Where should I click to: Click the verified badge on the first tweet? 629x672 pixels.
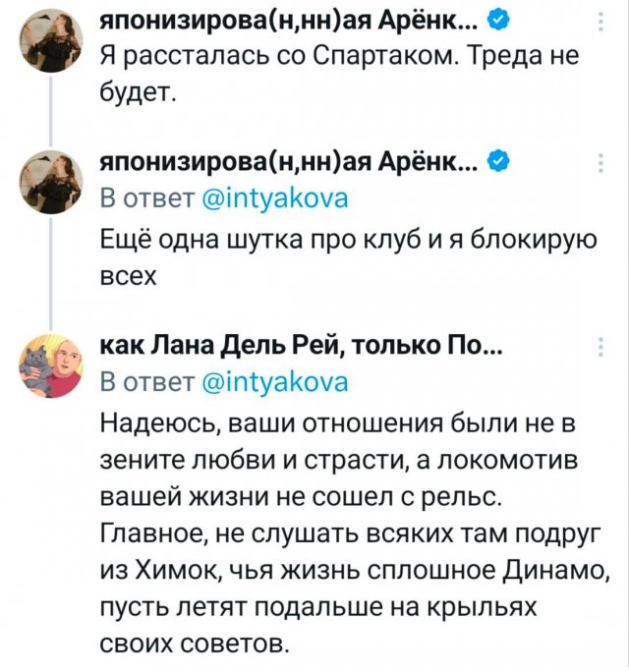[497, 21]
